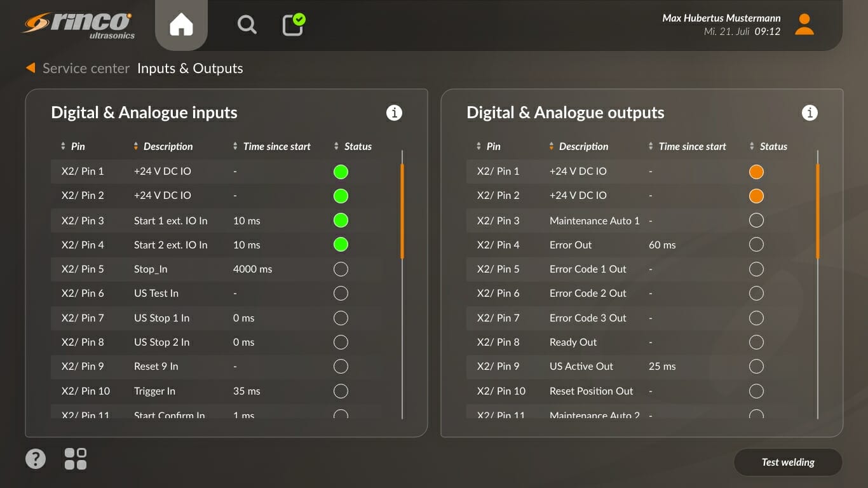The height and width of the screenshot is (488, 868).
Task: Open the help question mark icon
Action: click(x=36, y=458)
